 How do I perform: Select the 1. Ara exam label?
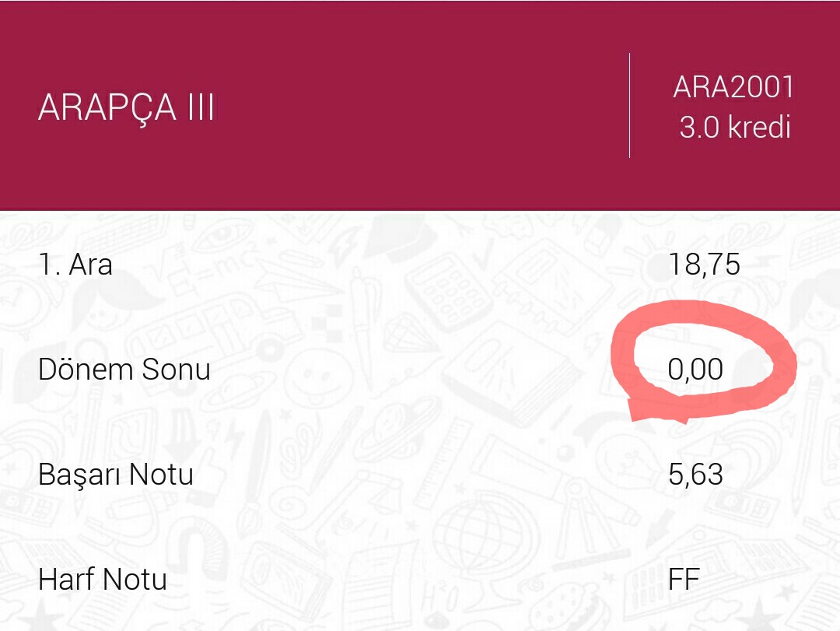tap(75, 265)
